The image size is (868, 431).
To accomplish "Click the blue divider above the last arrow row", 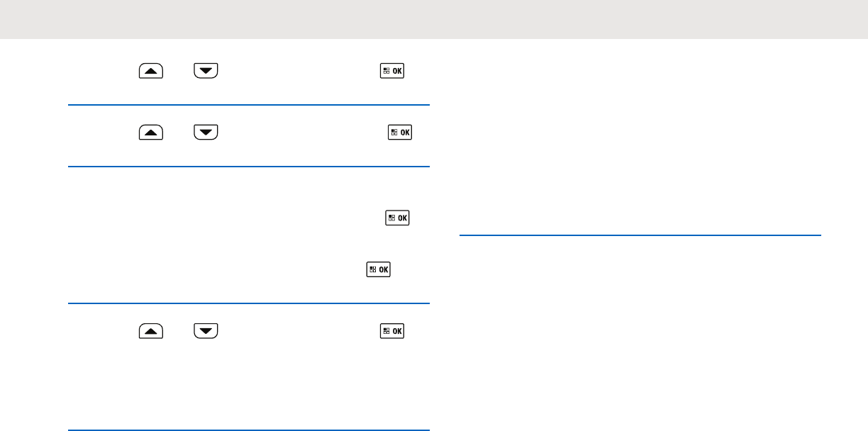I will click(249, 304).
